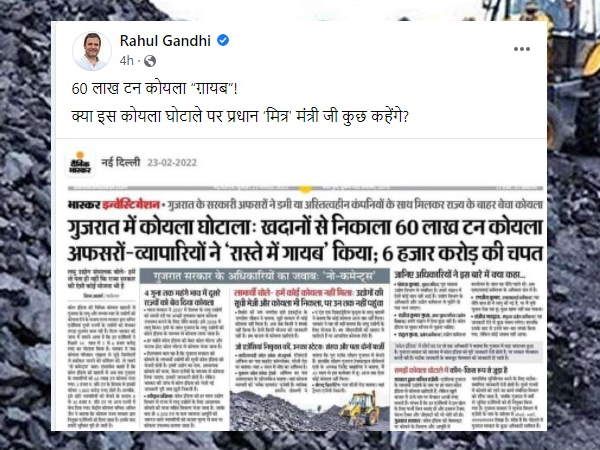
Task: Open the Rahul Gandhi profile name link
Action: (x=165, y=41)
